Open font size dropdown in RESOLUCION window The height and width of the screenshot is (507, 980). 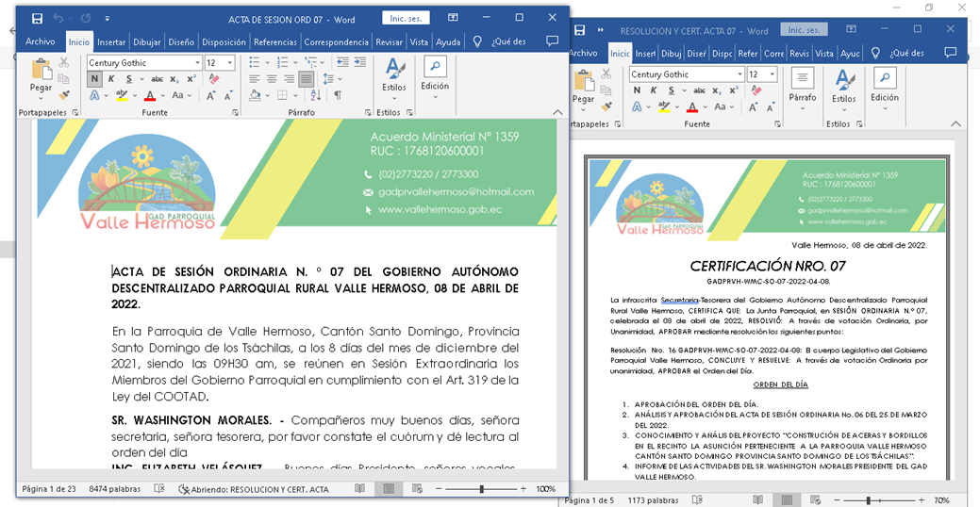(771, 74)
